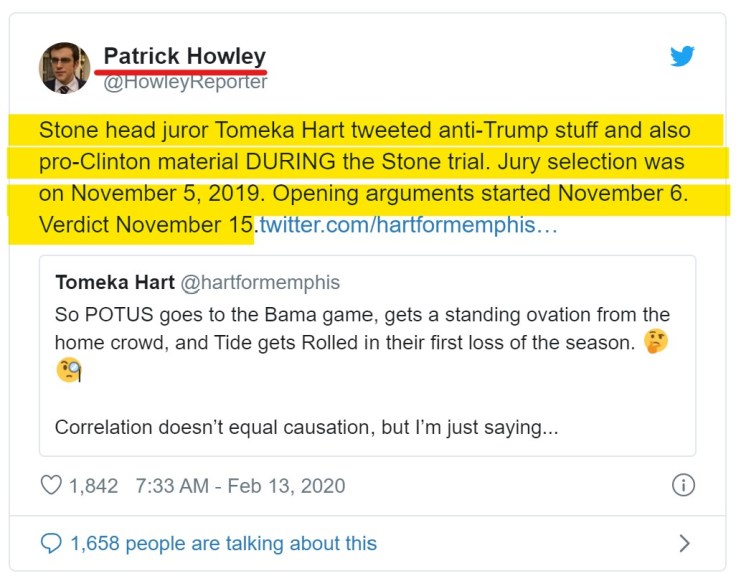Click the 'Verdict November 15' highlighted text
The width and height of the screenshot is (736, 581).
145,225
